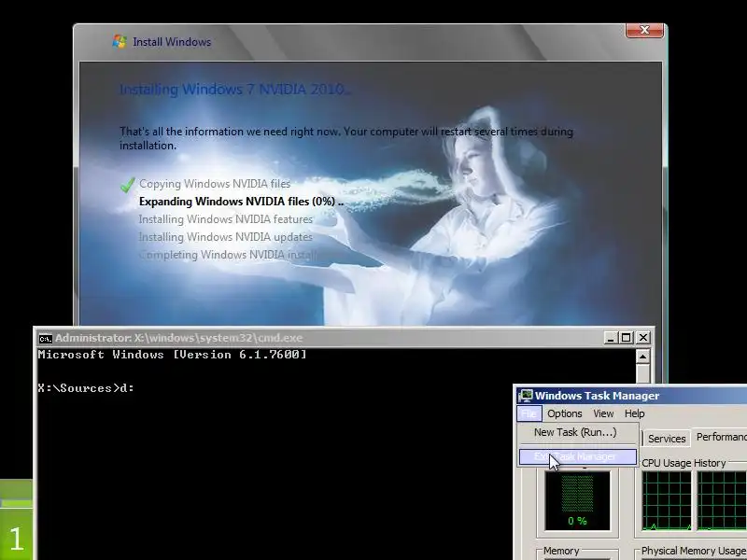Maximize the Administrator command prompt window
Screen dimensions: 747x560
click(x=627, y=338)
